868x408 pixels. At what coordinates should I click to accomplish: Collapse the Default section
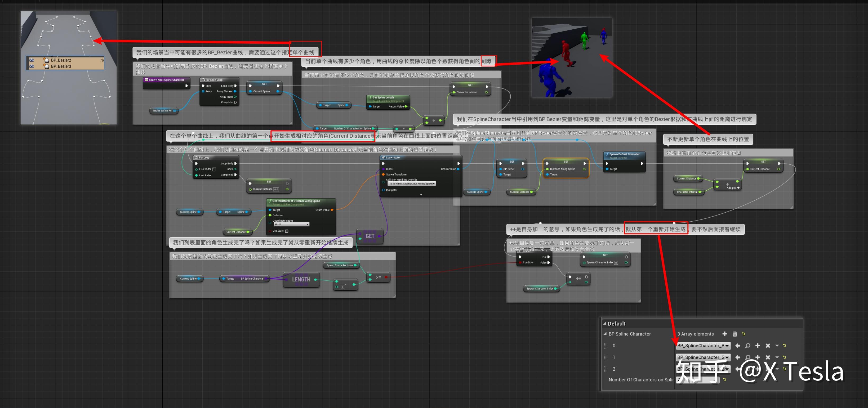605,324
